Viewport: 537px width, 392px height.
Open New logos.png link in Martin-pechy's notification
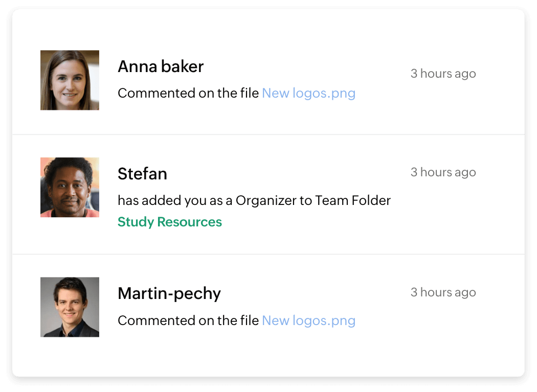[x=308, y=321]
